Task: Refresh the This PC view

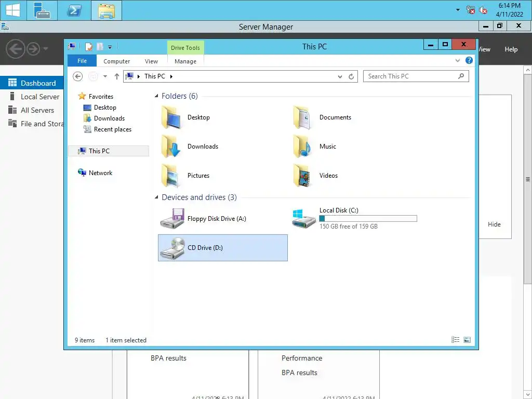Action: point(351,77)
